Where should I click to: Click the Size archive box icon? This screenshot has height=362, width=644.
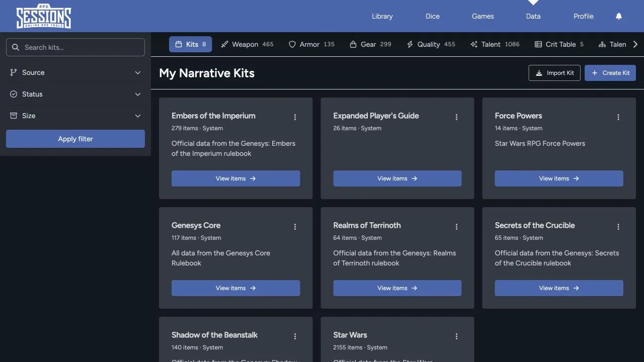[x=14, y=116]
